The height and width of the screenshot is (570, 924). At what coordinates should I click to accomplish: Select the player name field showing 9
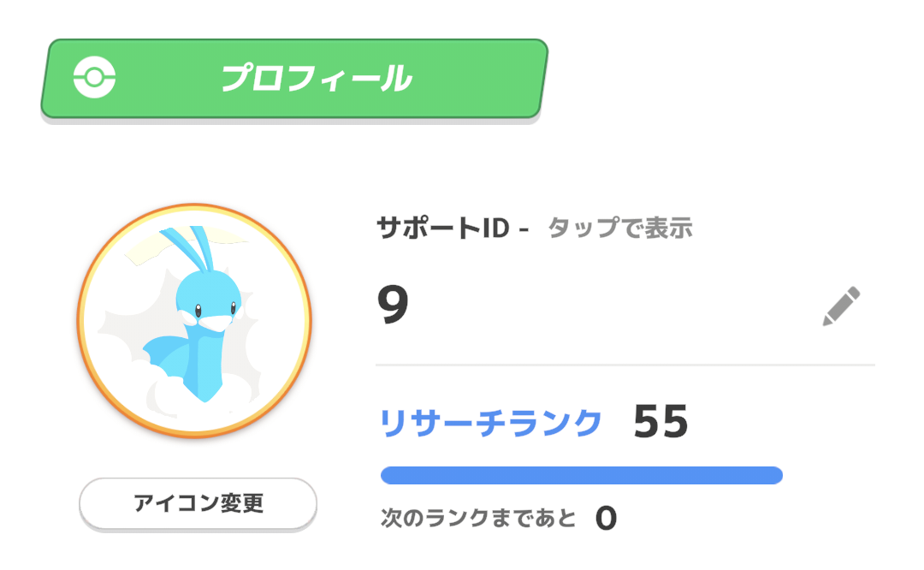tap(394, 306)
